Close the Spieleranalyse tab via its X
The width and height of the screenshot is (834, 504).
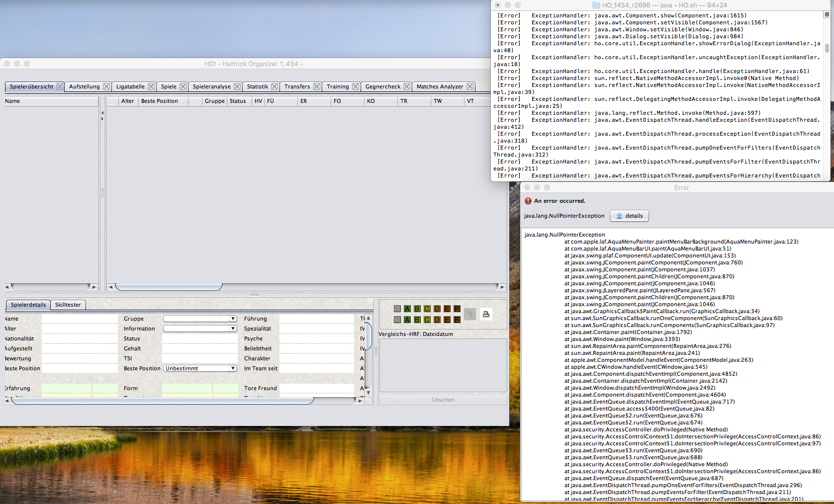pyautogui.click(x=237, y=86)
